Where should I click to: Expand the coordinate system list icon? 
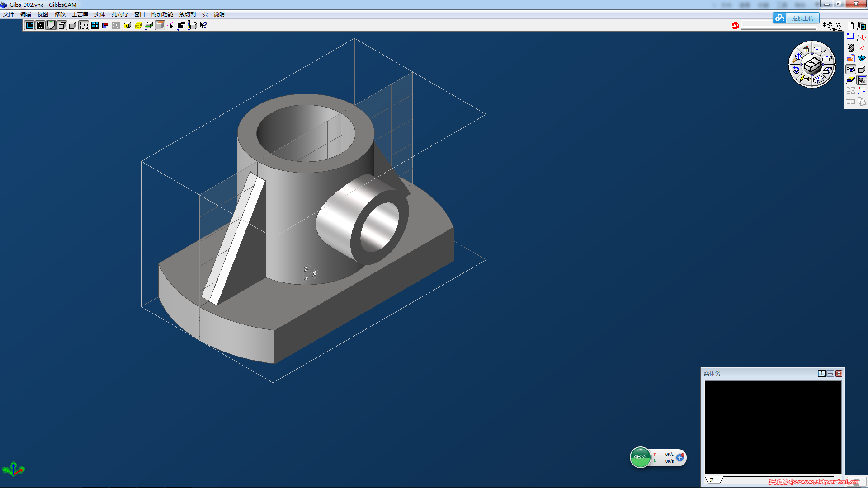tap(862, 37)
